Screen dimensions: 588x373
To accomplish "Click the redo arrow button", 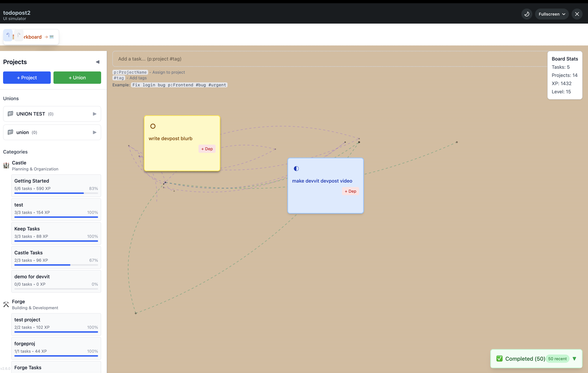I will click(x=19, y=35).
